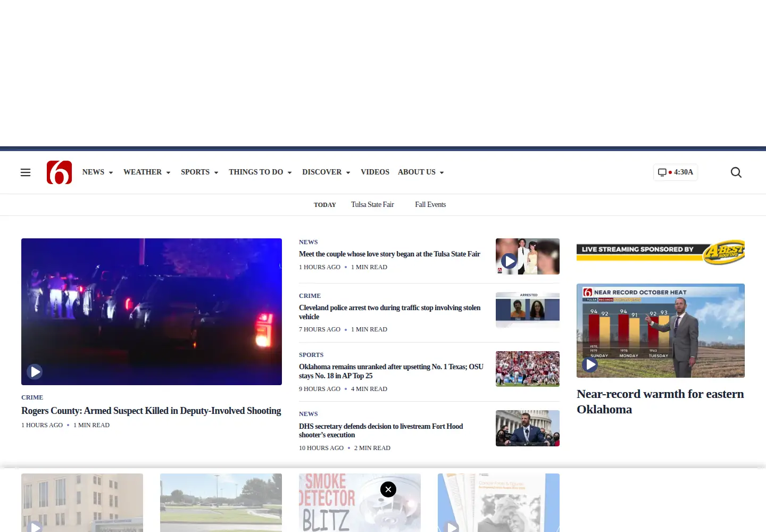Open the Things To Do menu label
Viewport: 766px width, 532px height.
point(256,172)
